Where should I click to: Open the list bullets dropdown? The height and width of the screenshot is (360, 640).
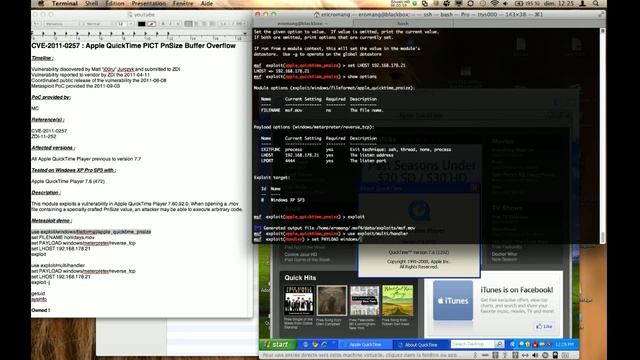240,24
